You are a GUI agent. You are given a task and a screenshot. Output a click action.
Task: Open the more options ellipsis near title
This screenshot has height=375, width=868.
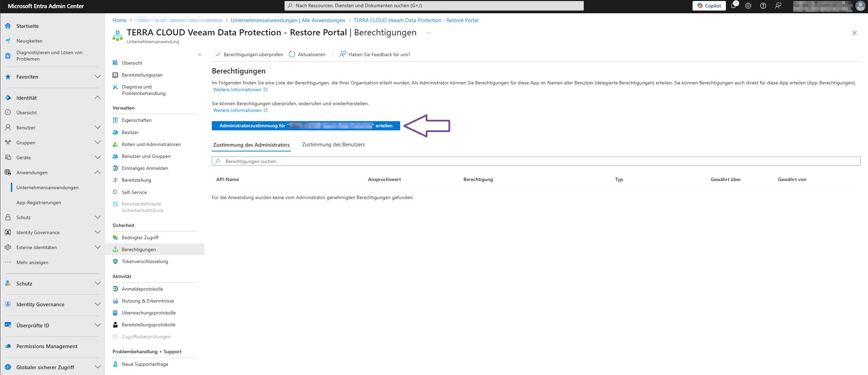pyautogui.click(x=428, y=33)
